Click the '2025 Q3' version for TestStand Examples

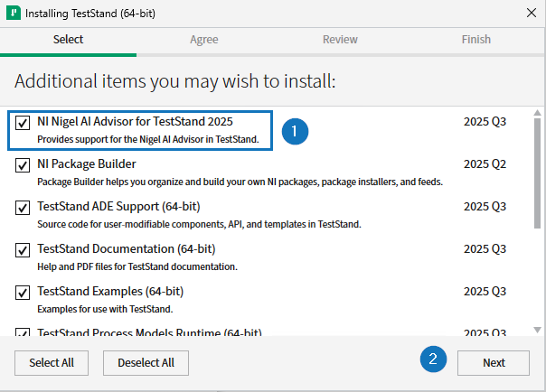pos(485,291)
